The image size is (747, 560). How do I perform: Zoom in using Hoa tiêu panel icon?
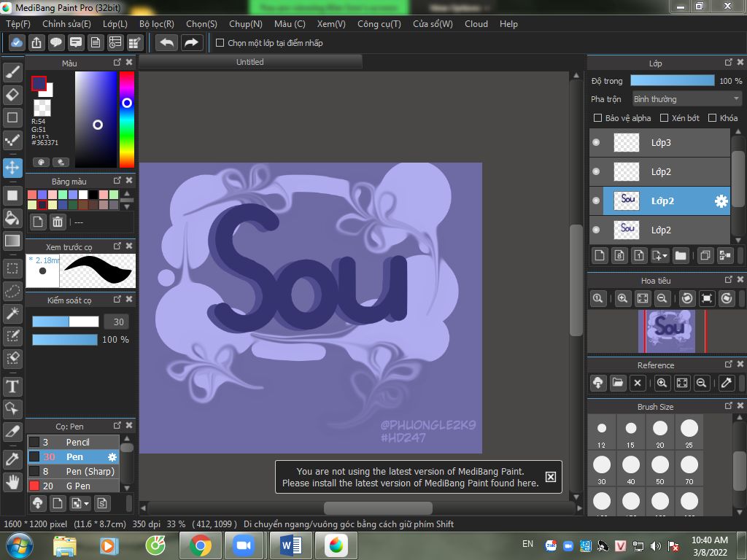(x=622, y=298)
